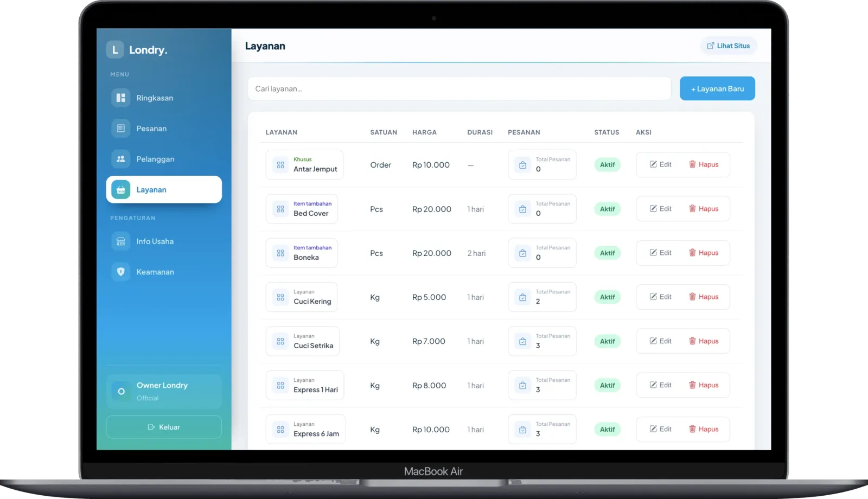Click grid icon of Antar Jemput service
868x499 pixels.
click(280, 165)
